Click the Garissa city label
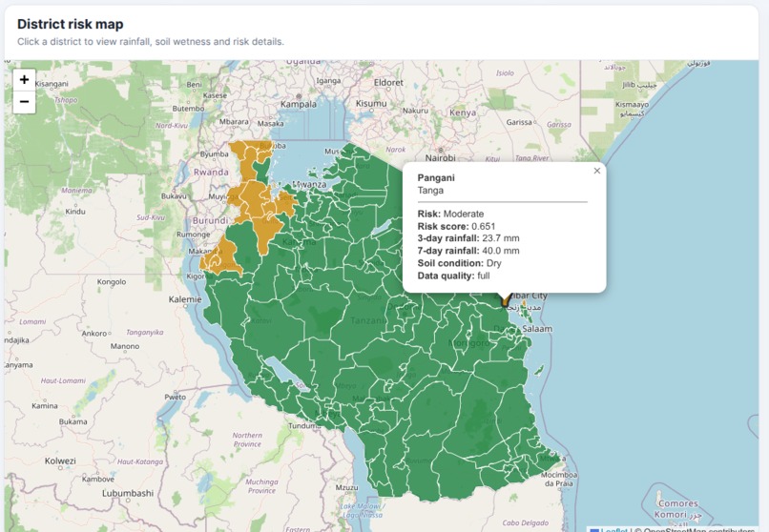 pyautogui.click(x=519, y=122)
